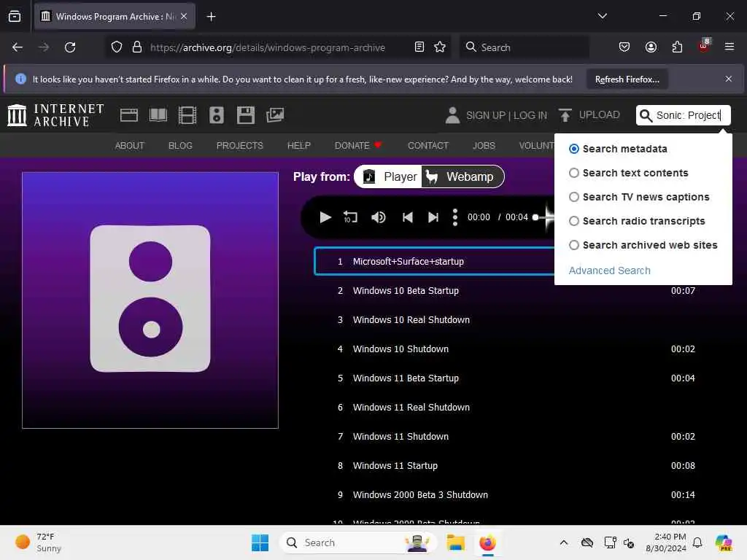The image size is (747, 560).
Task: Open tracking protection shield icon
Action: [117, 47]
